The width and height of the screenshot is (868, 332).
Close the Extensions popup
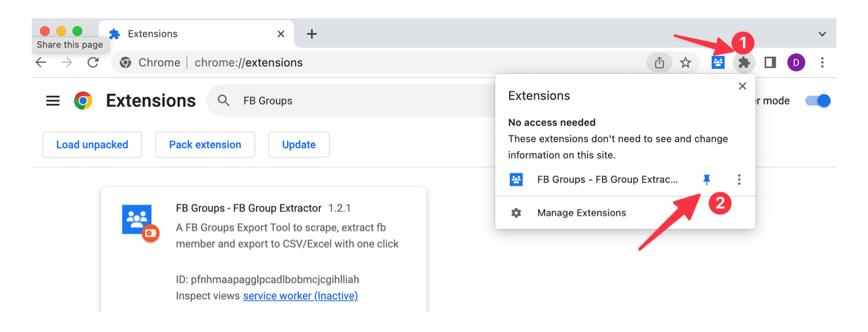[742, 86]
